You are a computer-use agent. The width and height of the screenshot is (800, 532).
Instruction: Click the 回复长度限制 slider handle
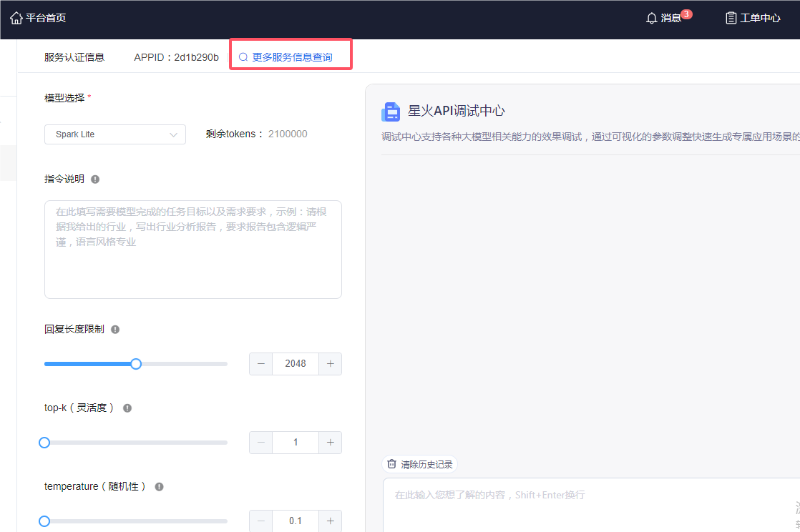(136, 364)
